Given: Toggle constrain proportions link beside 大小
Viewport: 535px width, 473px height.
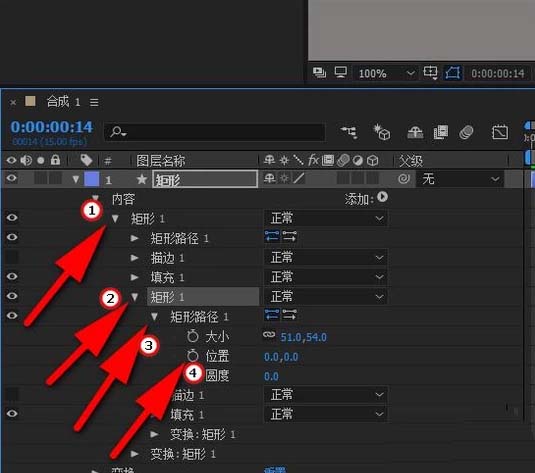Looking at the screenshot, I should 269,335.
